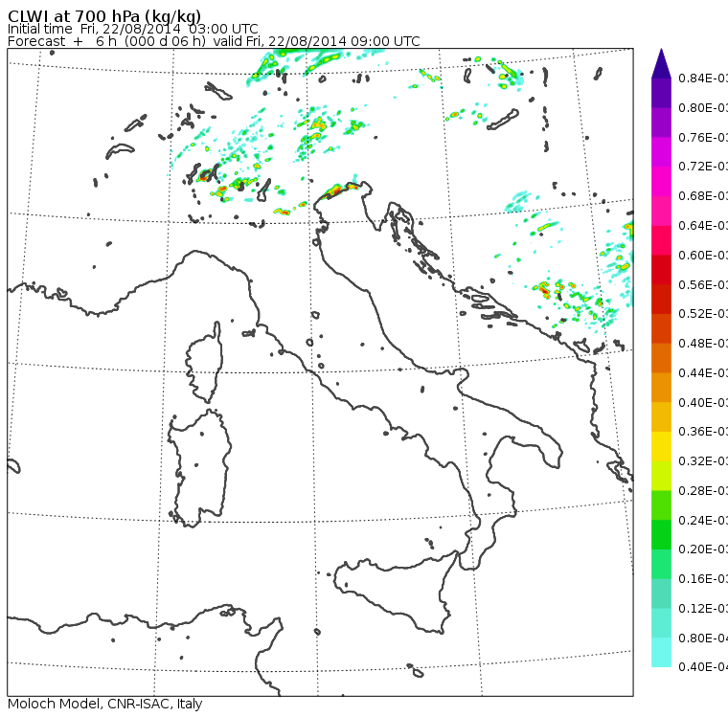Select the magenta band between 0.72E and 0.76E labels
This screenshot has height=717, width=728.
coord(661,152)
